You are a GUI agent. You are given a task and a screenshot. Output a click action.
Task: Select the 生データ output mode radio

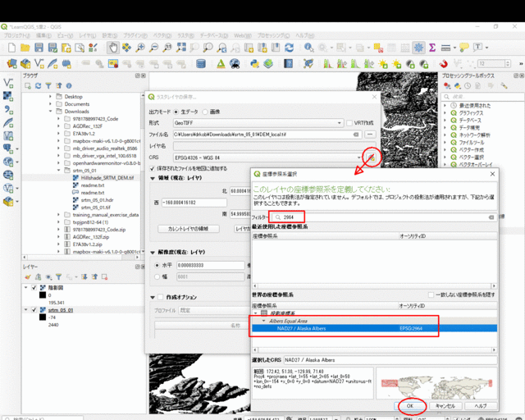(176, 112)
